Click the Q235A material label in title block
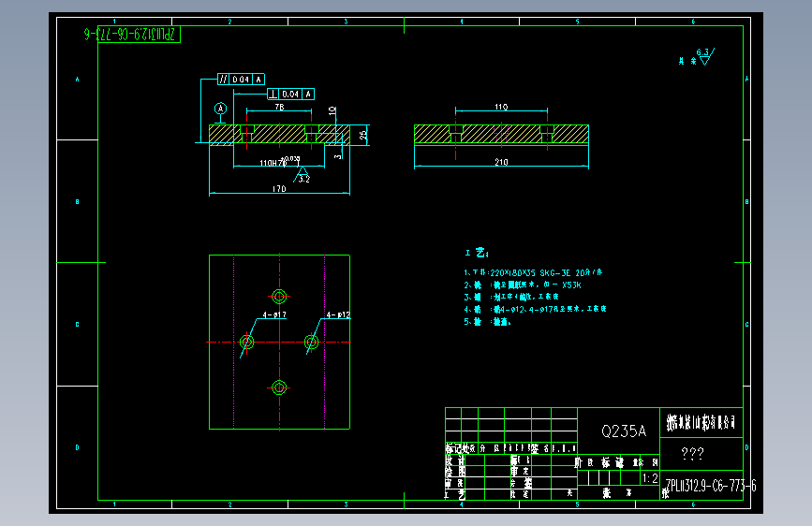Viewport: 812px width, 526px height. click(x=624, y=431)
